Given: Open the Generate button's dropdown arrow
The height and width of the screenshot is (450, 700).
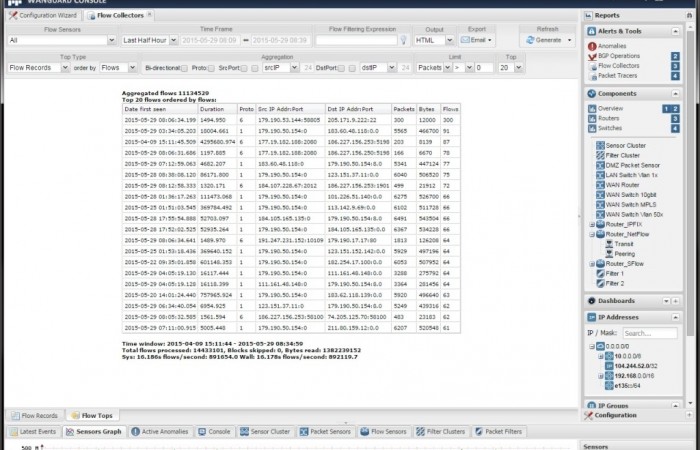Looking at the screenshot, I should pos(569,40).
